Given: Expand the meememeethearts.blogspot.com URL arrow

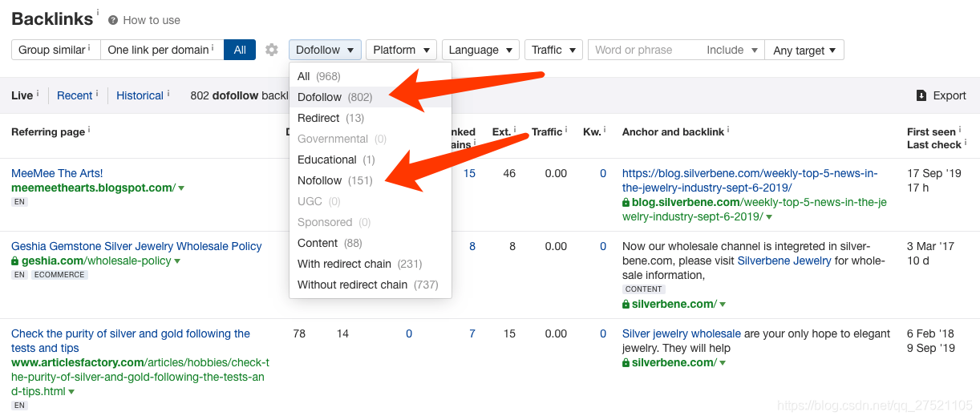Looking at the screenshot, I should pyautogui.click(x=181, y=188).
